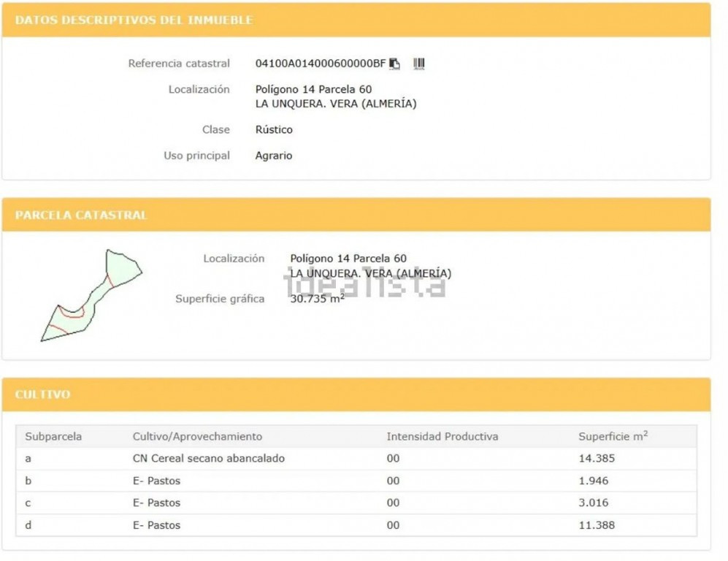Viewport: 728px width, 561px height.
Task: Select the 'E- Pastos' cell in row d
Action: tap(156, 525)
